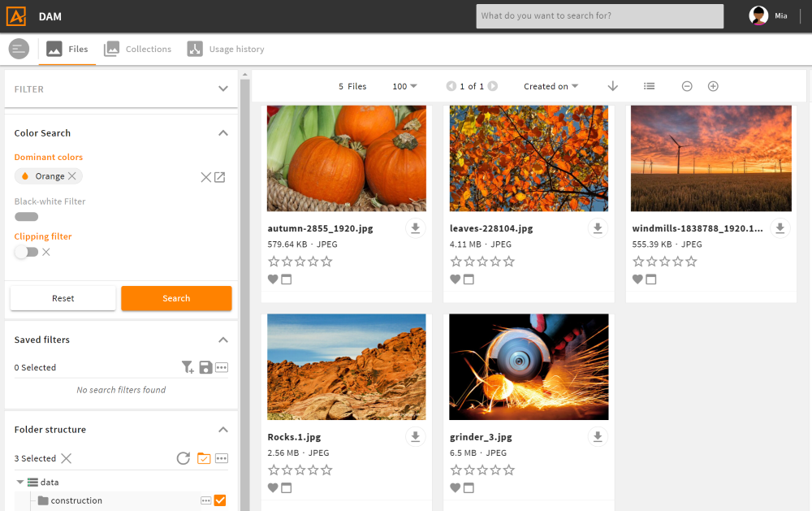This screenshot has width=812, height=511.
Task: Save the current search filter
Action: coord(205,367)
